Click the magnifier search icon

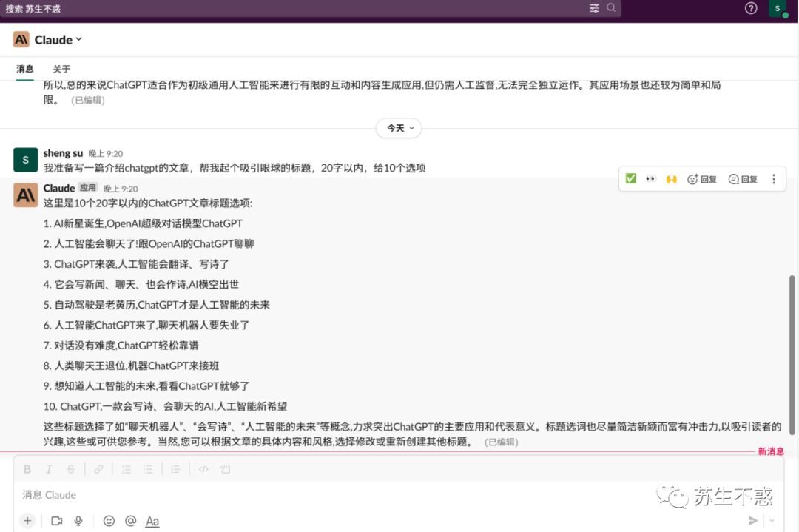coord(611,7)
